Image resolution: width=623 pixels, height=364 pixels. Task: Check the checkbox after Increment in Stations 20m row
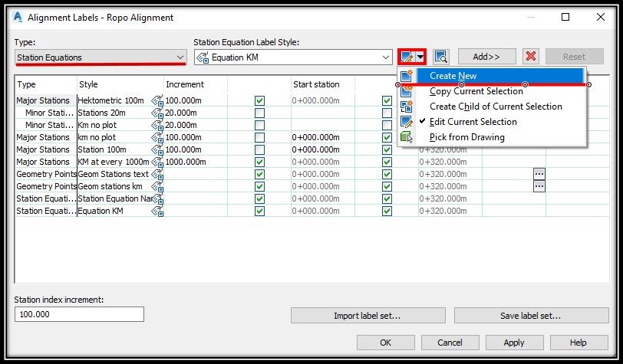(x=259, y=113)
